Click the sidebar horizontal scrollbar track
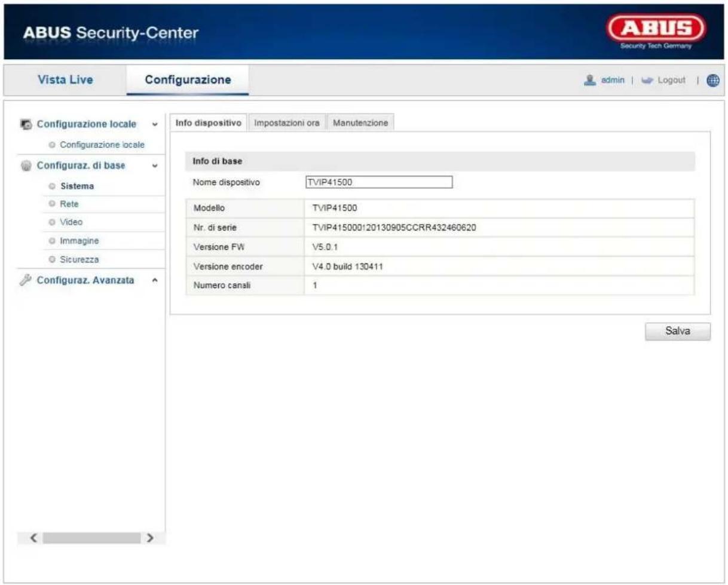Image resolution: width=728 pixels, height=585 pixels. point(93,538)
